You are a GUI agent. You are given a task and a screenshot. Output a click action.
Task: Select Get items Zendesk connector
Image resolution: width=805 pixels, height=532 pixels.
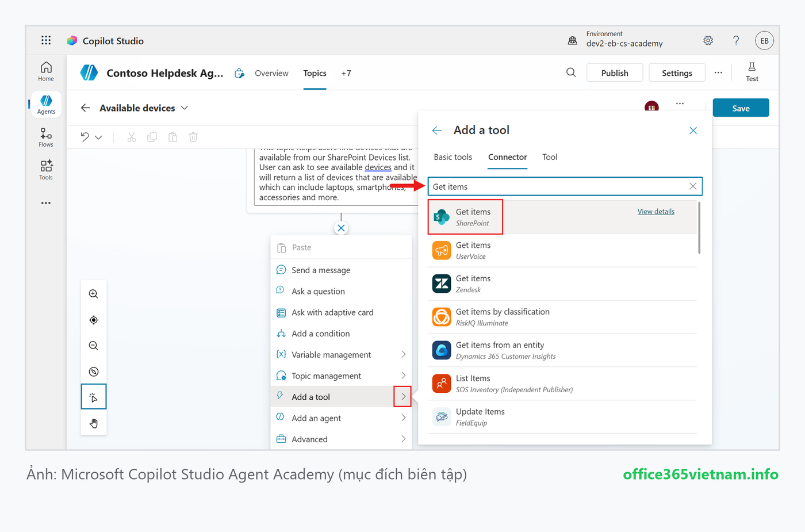[562, 284]
